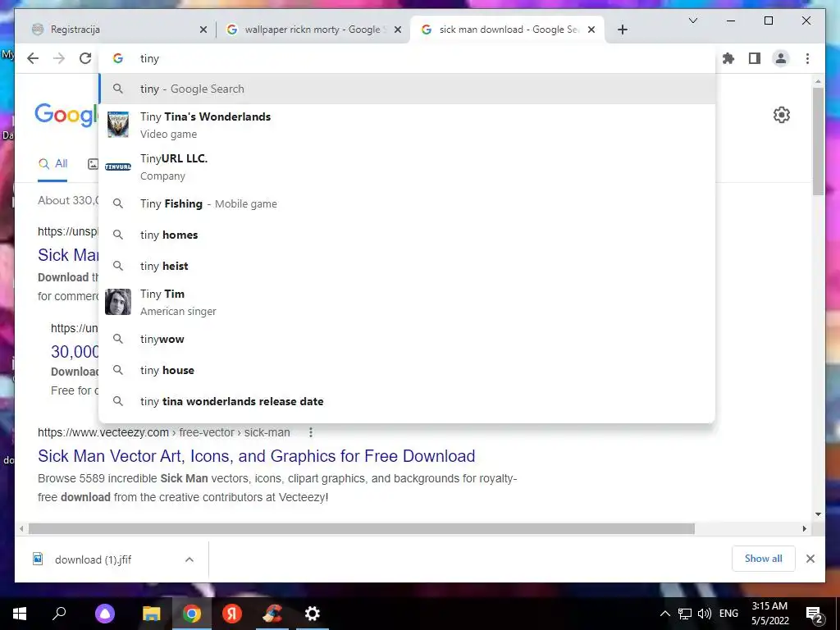This screenshot has height=630, width=840.
Task: Click the horizontal page scrollbar
Action: [x=362, y=529]
